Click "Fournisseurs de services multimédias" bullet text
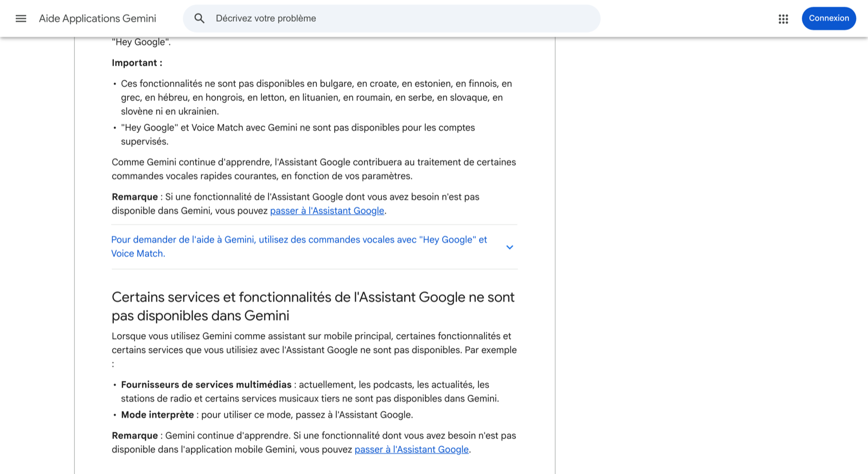Screen dimensions: 868x474 206,385
